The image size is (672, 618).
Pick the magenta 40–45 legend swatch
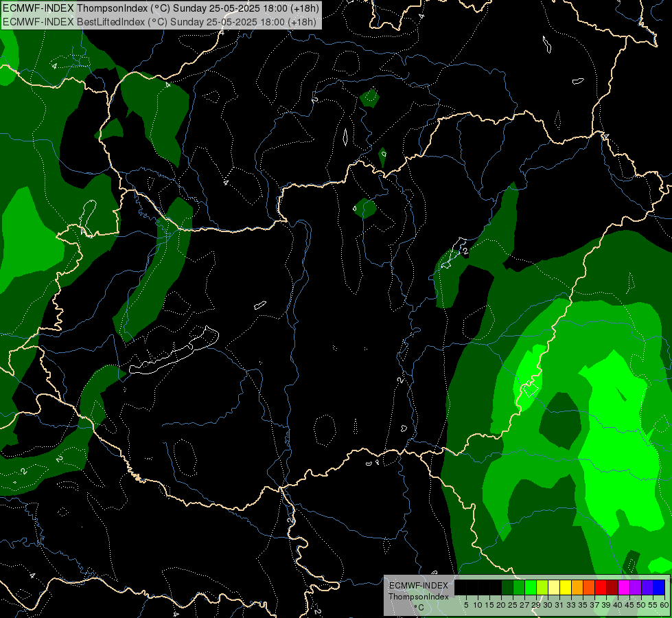pos(624,587)
